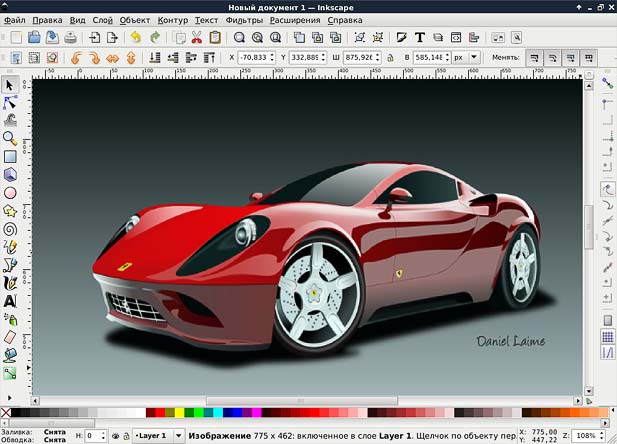Select the Gradient tool
617x444 pixels.
click(x=10, y=373)
